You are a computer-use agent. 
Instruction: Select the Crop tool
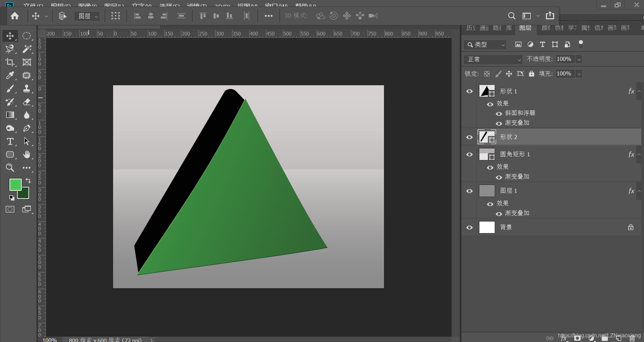10,62
